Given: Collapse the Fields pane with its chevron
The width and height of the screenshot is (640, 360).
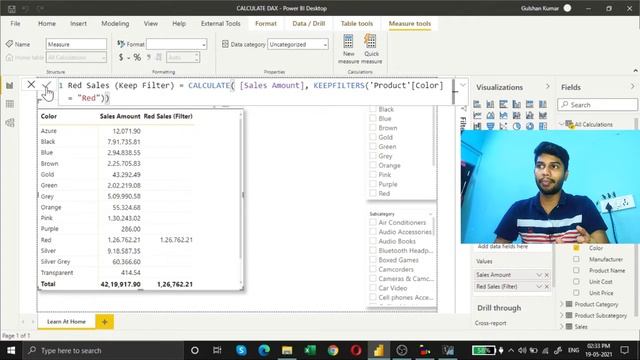Looking at the screenshot, I should pyautogui.click(x=632, y=87).
